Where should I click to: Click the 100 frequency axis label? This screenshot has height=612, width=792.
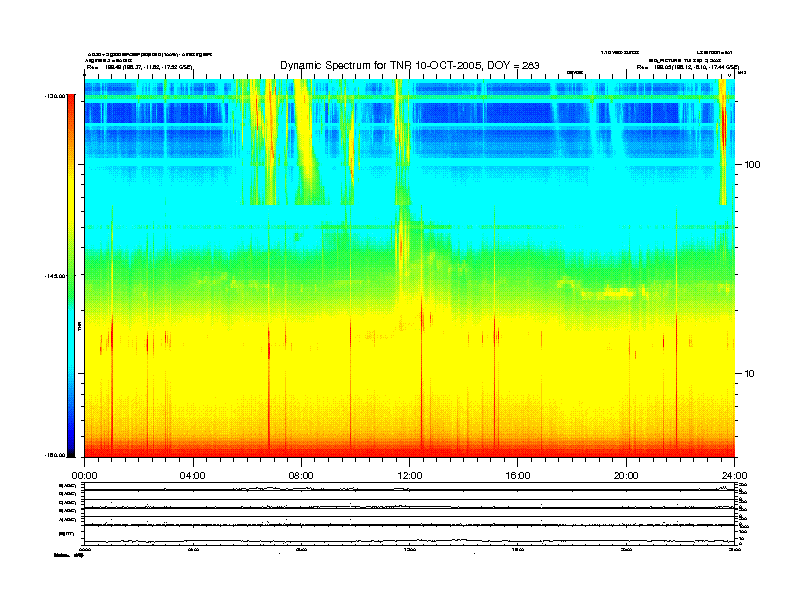click(753, 165)
